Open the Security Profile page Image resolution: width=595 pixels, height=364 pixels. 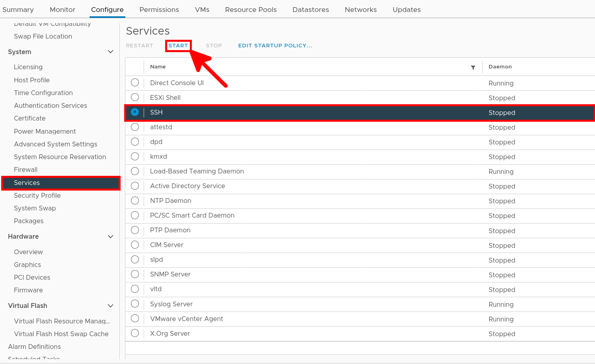(x=37, y=195)
